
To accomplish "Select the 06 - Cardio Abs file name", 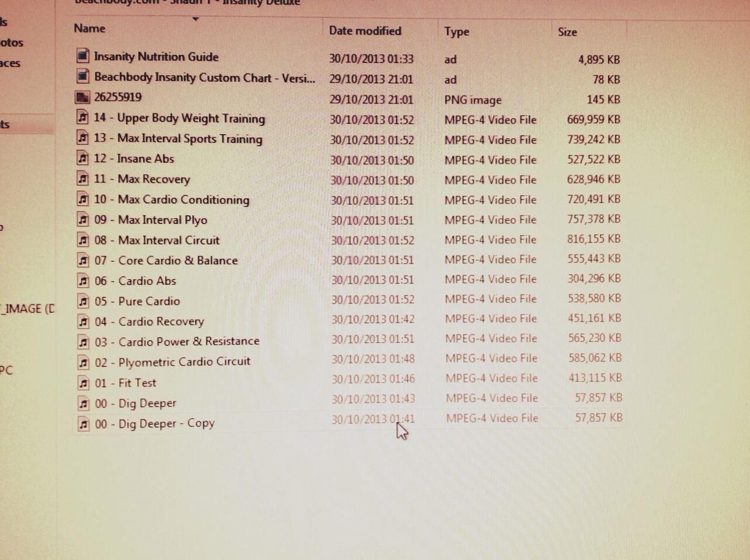I will tap(135, 281).
